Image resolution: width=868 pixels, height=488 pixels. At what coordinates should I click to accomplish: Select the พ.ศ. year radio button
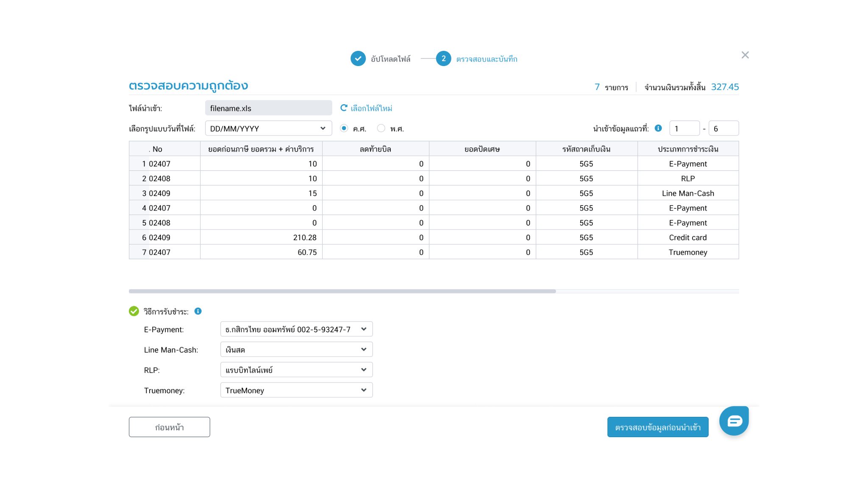(381, 128)
